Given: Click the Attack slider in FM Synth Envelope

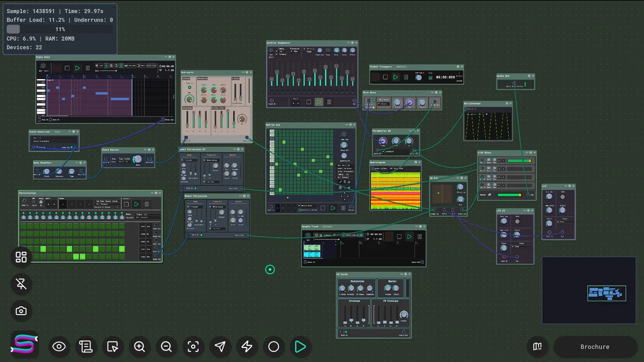Looking at the screenshot, I should point(345,315).
